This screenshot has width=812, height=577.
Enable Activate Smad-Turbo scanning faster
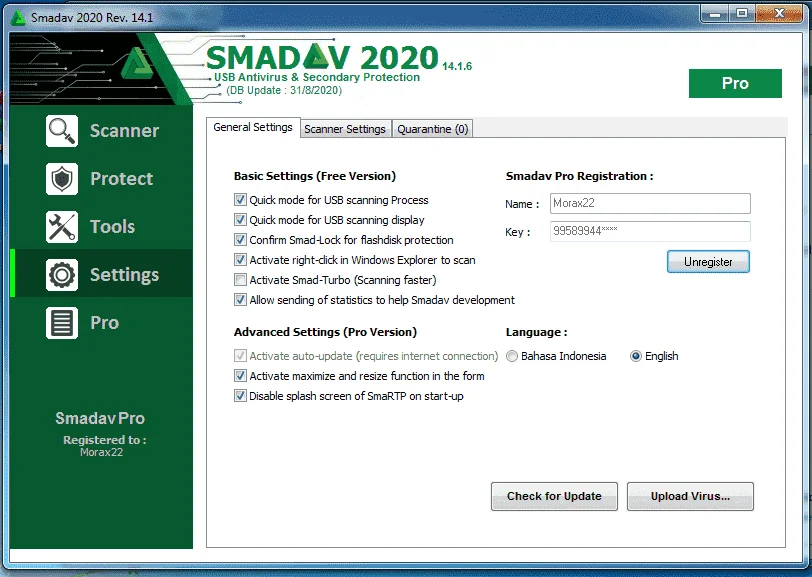(240, 280)
